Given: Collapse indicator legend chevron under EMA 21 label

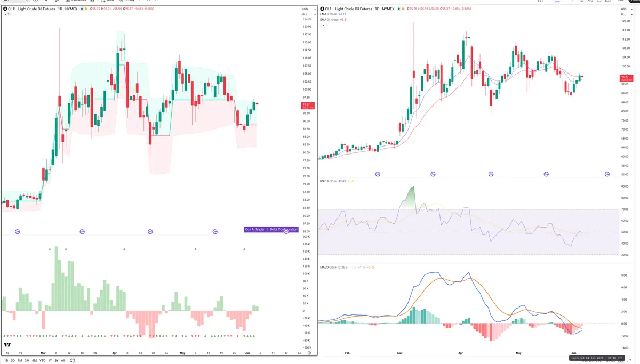Looking at the screenshot, I should pyautogui.click(x=323, y=25).
